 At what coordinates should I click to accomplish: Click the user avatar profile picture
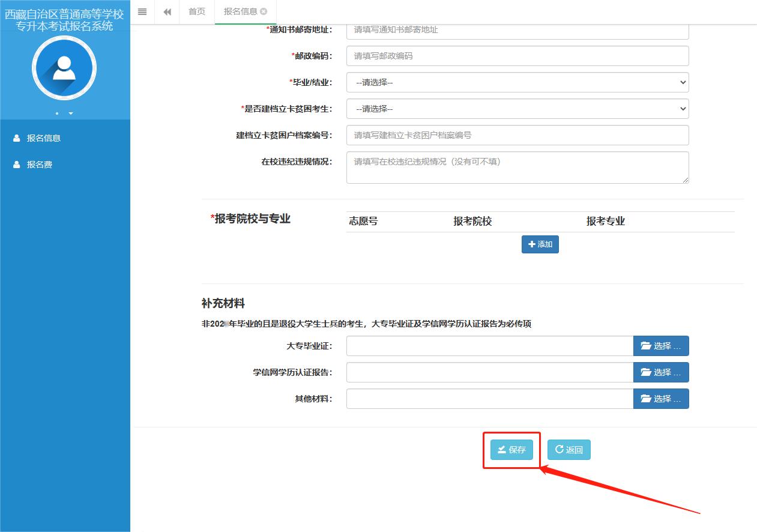click(64, 68)
